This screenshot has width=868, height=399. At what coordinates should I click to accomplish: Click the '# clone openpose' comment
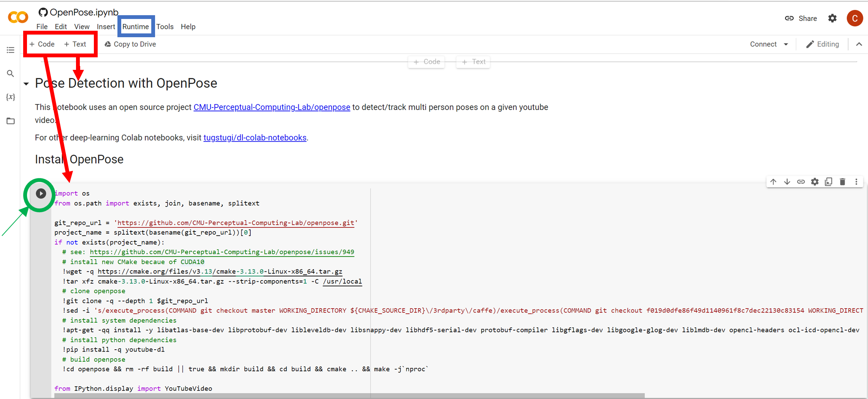94,291
